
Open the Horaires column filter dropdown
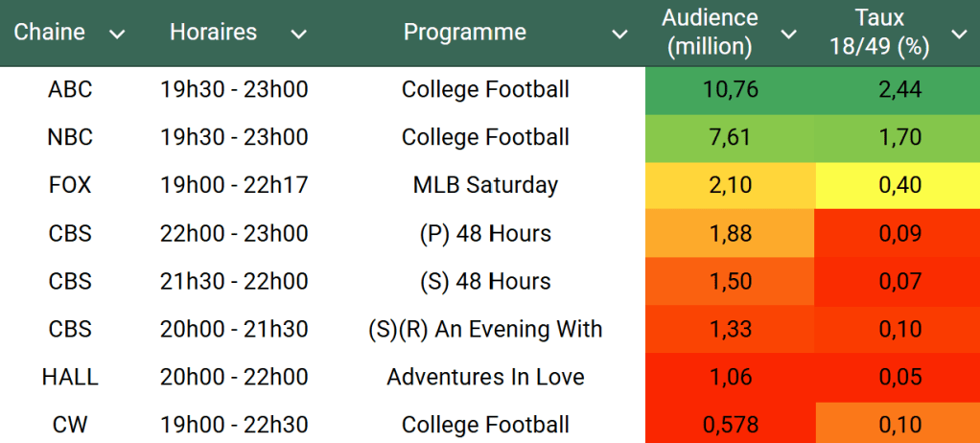point(298,35)
